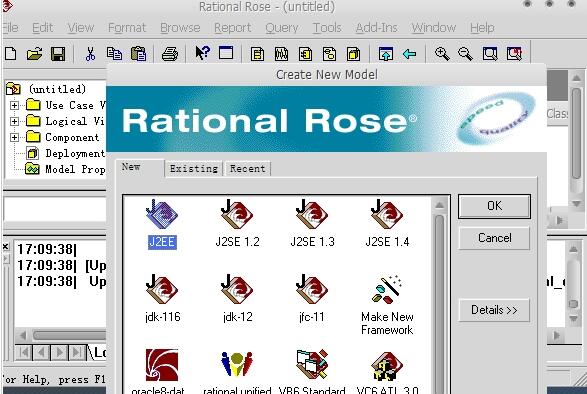The height and width of the screenshot is (394, 587).
Task: Copy using the toolbar copy icon
Action: 114,54
